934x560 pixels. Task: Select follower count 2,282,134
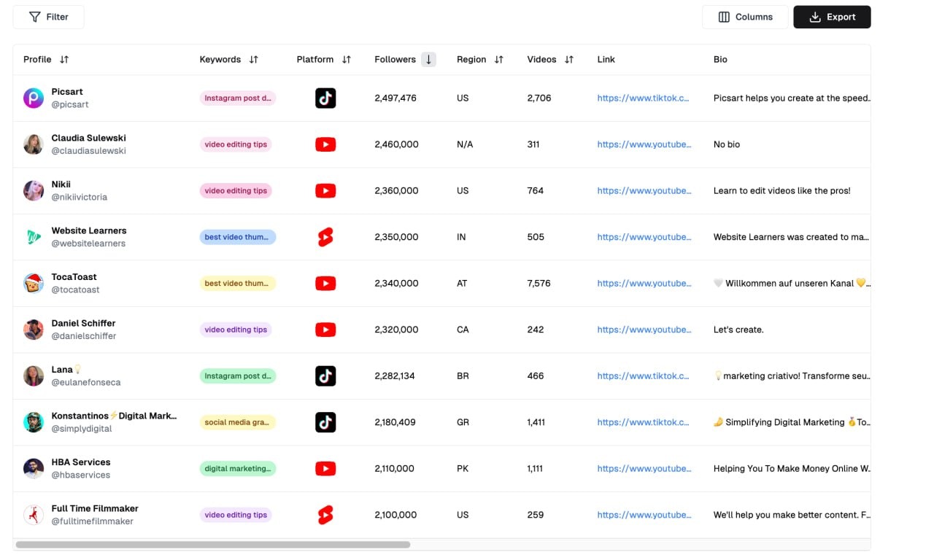[x=395, y=376]
